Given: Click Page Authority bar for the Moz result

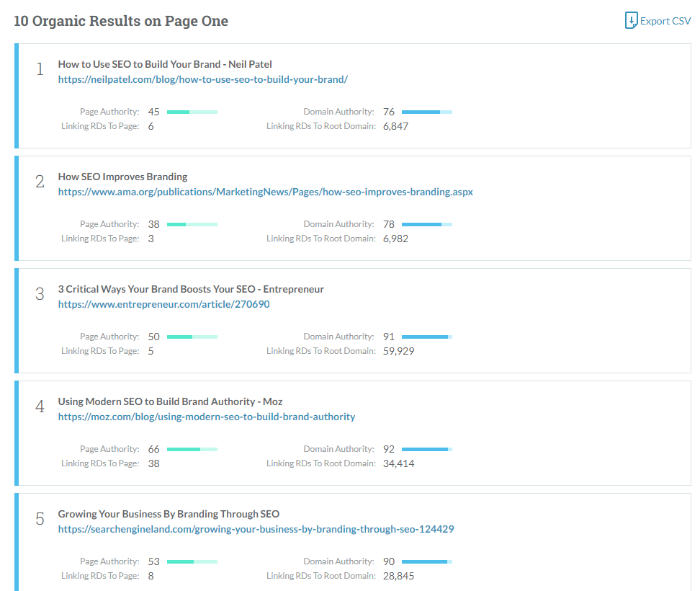Looking at the screenshot, I should click(192, 449).
